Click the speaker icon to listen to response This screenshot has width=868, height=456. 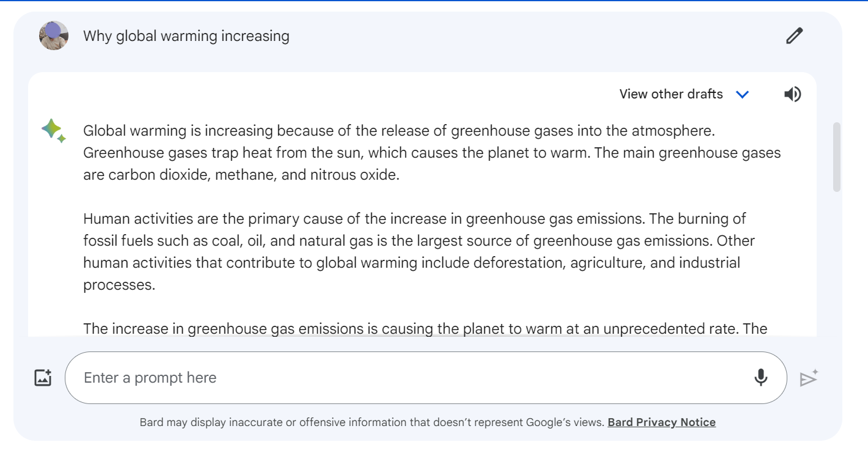tap(792, 94)
